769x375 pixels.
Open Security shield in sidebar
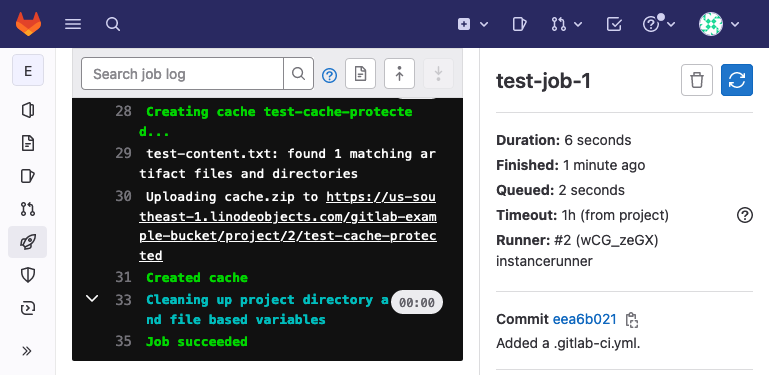(27, 275)
